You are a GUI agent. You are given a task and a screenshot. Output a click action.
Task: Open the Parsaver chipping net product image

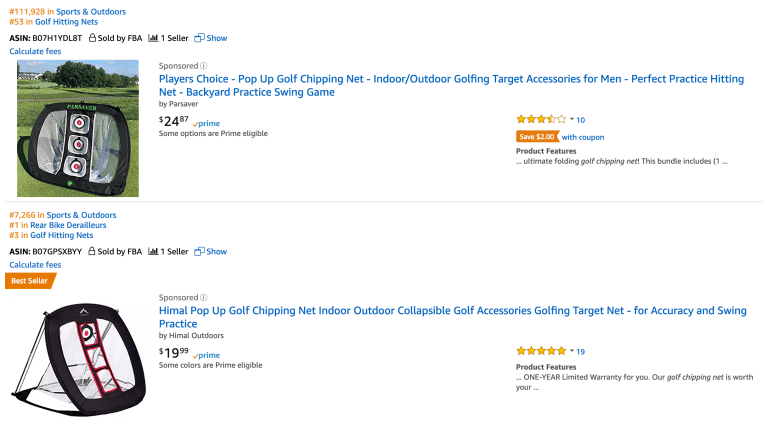pos(78,128)
